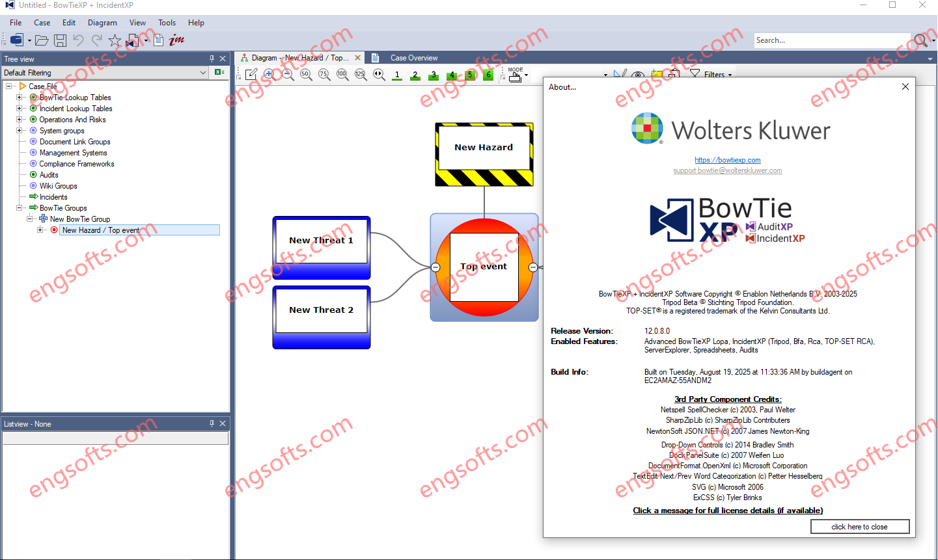
Task: Click the support email link
Action: pos(728,170)
